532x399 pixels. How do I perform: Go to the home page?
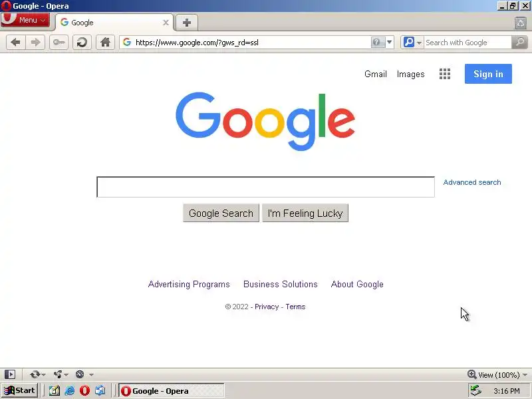click(105, 43)
